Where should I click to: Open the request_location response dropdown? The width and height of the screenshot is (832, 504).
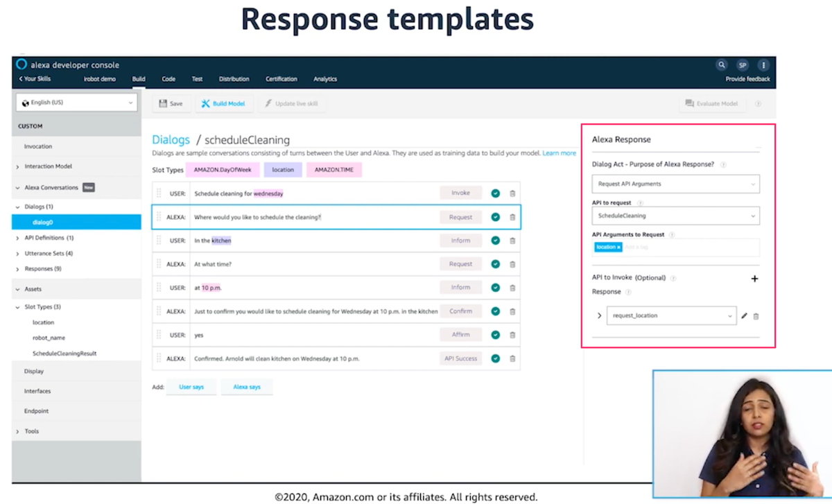(671, 315)
